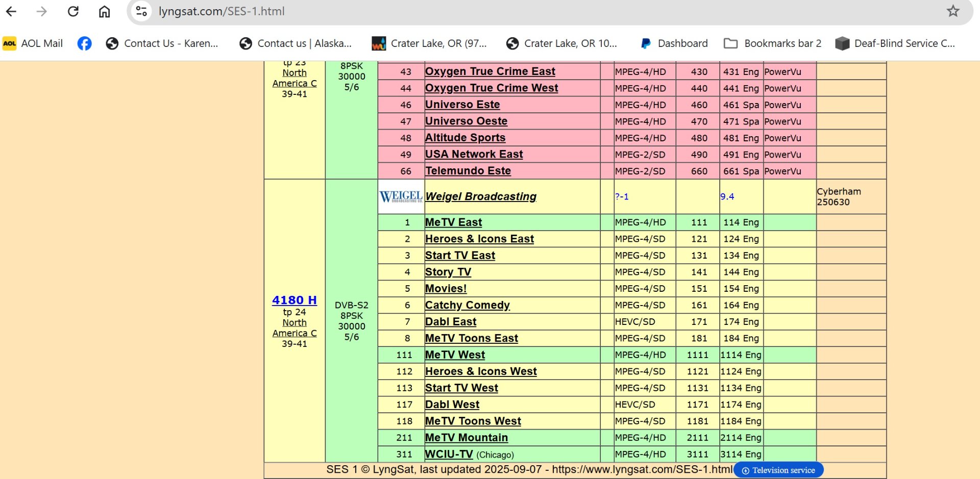980x479 pixels.
Task: Click the 9.4 value in Weigel row
Action: click(742, 196)
